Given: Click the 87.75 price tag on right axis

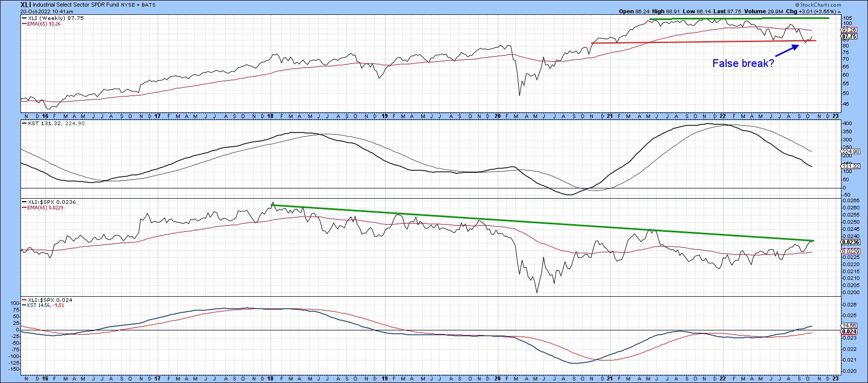Looking at the screenshot, I should (848, 37).
